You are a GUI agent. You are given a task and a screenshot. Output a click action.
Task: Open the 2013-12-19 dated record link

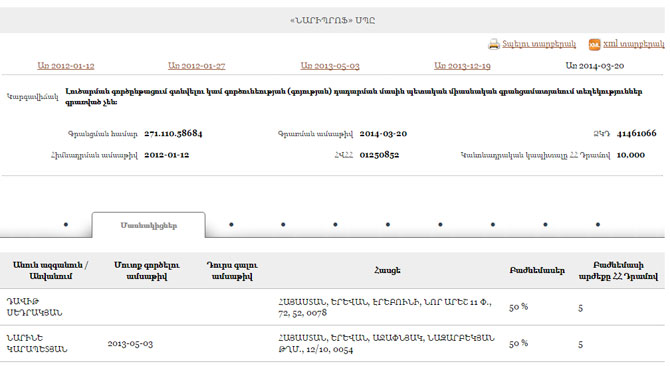pos(462,66)
